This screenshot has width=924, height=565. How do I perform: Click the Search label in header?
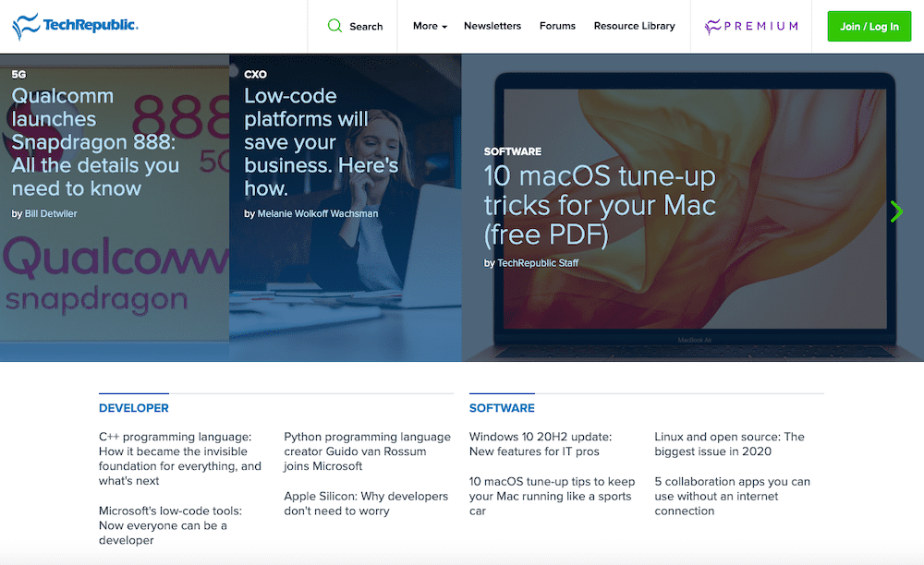coord(366,27)
